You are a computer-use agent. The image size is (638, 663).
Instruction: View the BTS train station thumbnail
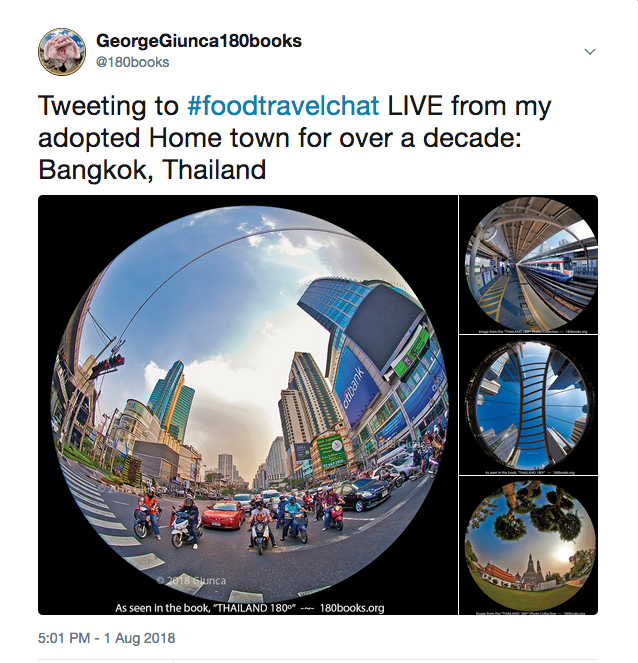528,264
